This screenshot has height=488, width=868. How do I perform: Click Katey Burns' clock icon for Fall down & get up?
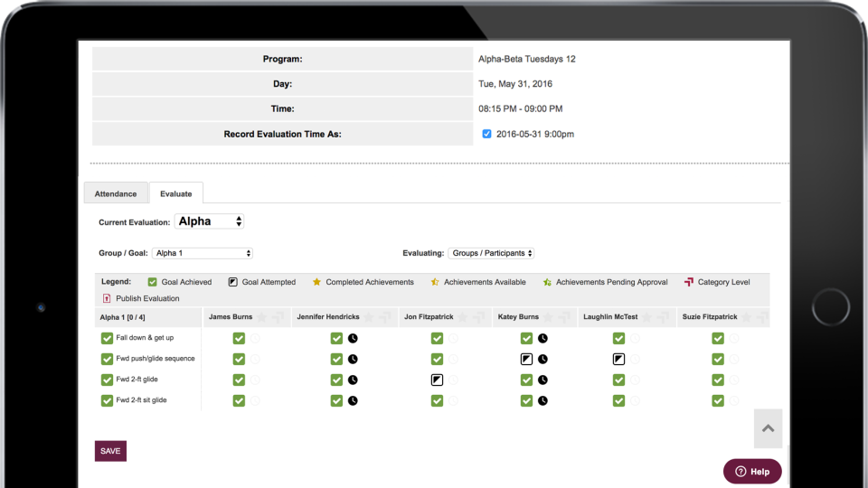[542, 338]
